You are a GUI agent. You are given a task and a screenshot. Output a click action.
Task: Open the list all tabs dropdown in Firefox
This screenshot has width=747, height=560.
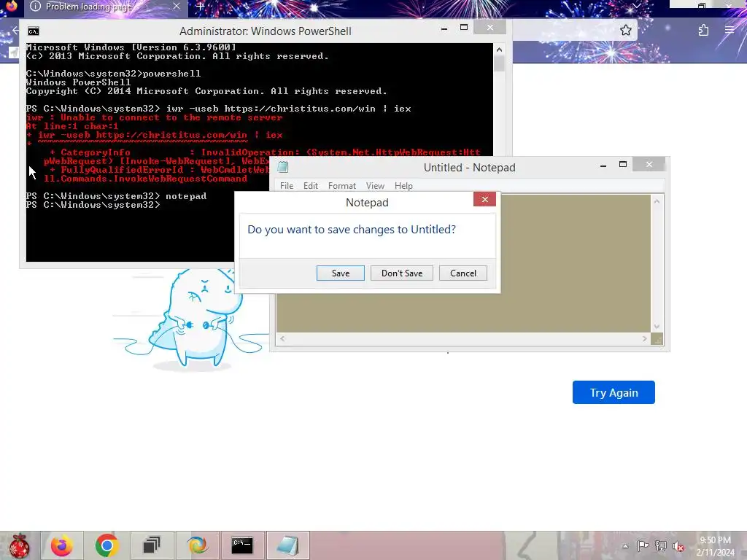click(x=636, y=6)
